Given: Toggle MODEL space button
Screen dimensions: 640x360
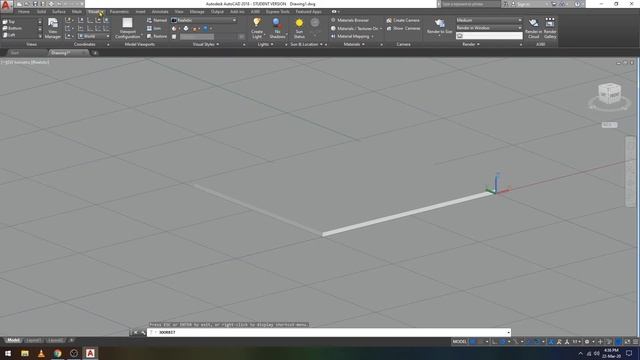Looking at the screenshot, I should click(x=460, y=342).
